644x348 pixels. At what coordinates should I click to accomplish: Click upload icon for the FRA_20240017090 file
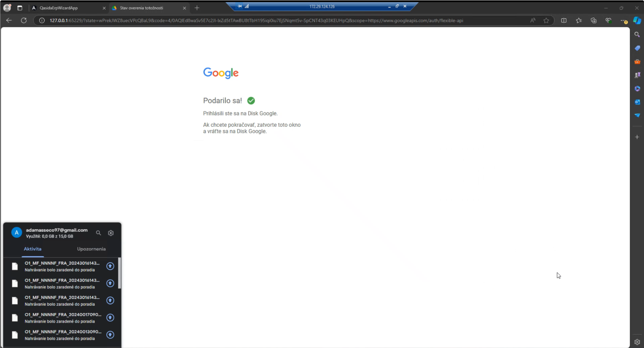coord(110,317)
